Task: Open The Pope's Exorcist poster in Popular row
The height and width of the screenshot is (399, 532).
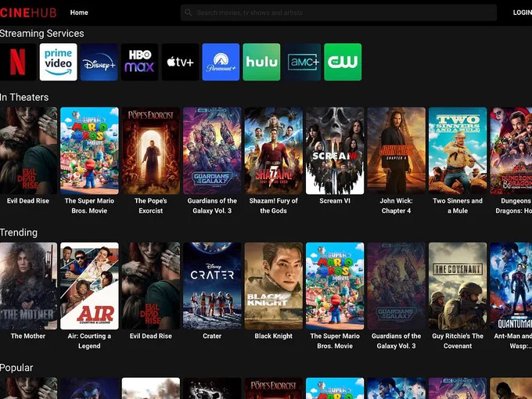Action: click(x=274, y=388)
